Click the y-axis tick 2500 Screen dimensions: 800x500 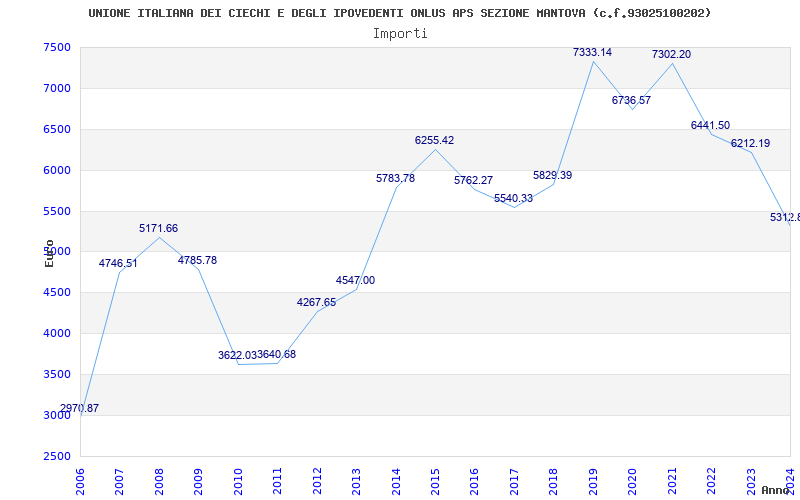click(57, 456)
